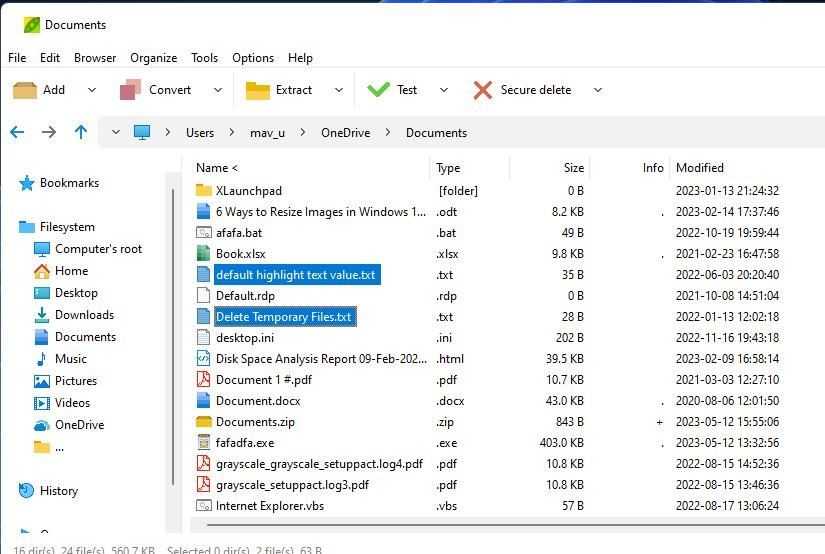Open the path history dropdown chevron
Viewport: 825px width, 554px height.
click(116, 132)
